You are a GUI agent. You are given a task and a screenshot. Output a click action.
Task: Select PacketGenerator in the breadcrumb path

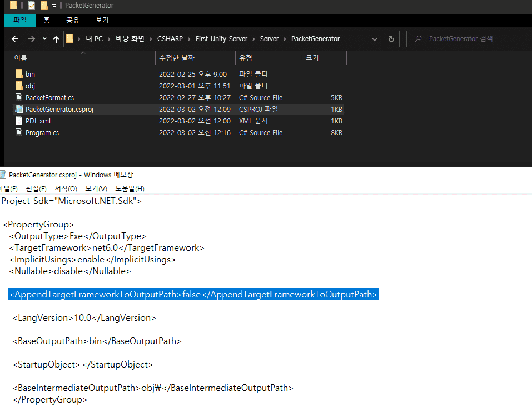coord(315,39)
